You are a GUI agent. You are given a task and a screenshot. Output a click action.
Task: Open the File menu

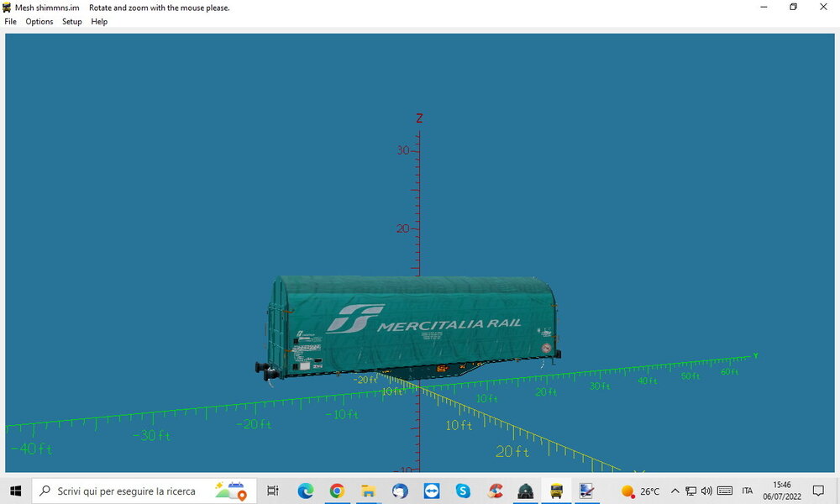point(10,22)
